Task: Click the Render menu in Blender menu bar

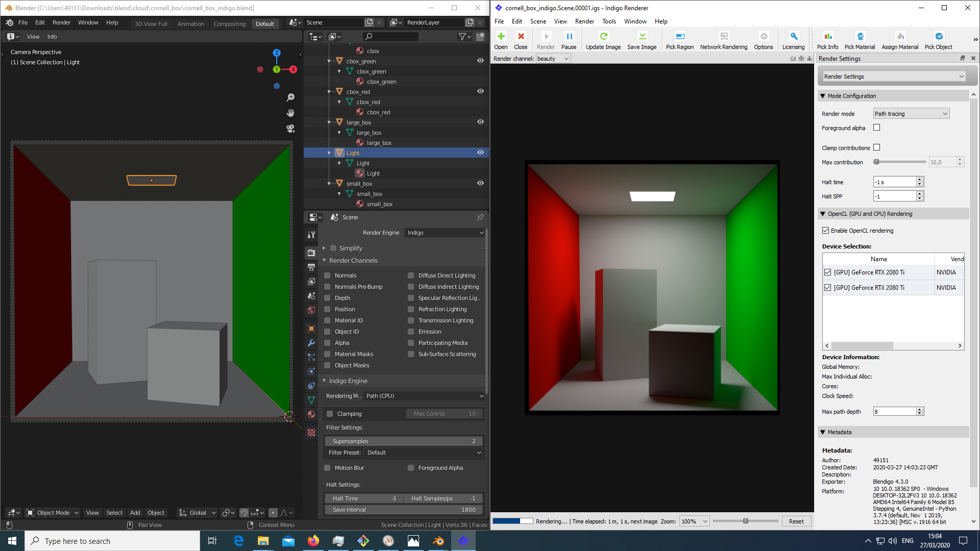Action: (61, 23)
